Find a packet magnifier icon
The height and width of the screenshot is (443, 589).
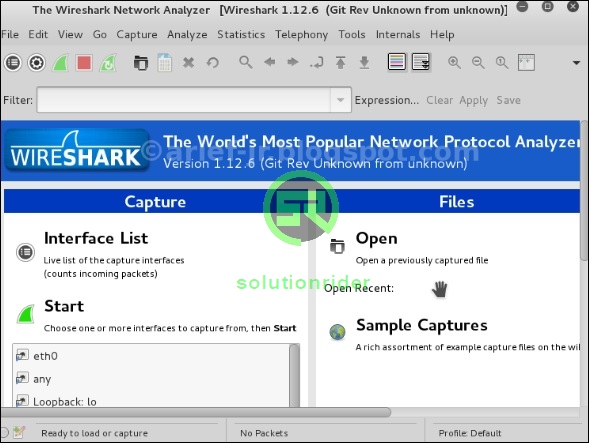click(246, 62)
